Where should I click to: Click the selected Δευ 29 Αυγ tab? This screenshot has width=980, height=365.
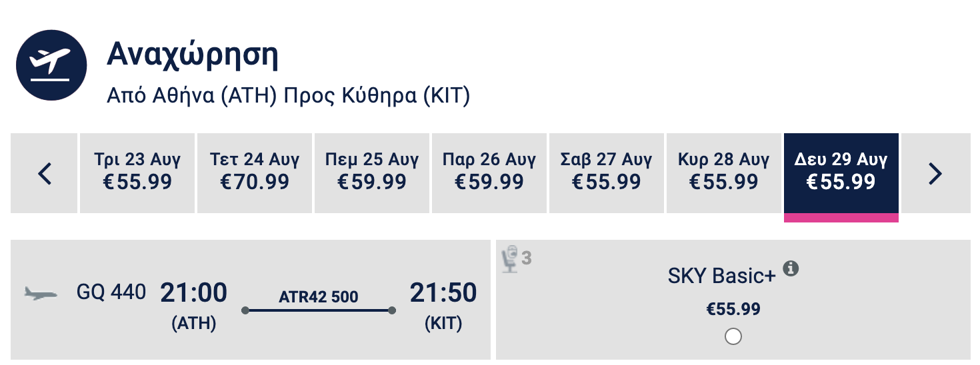tap(841, 173)
